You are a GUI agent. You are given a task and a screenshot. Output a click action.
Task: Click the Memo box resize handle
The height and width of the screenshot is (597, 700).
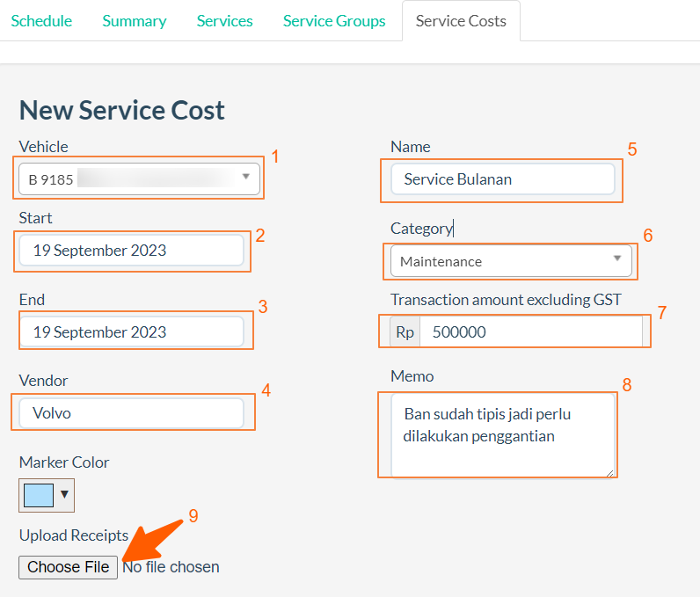[609, 472]
